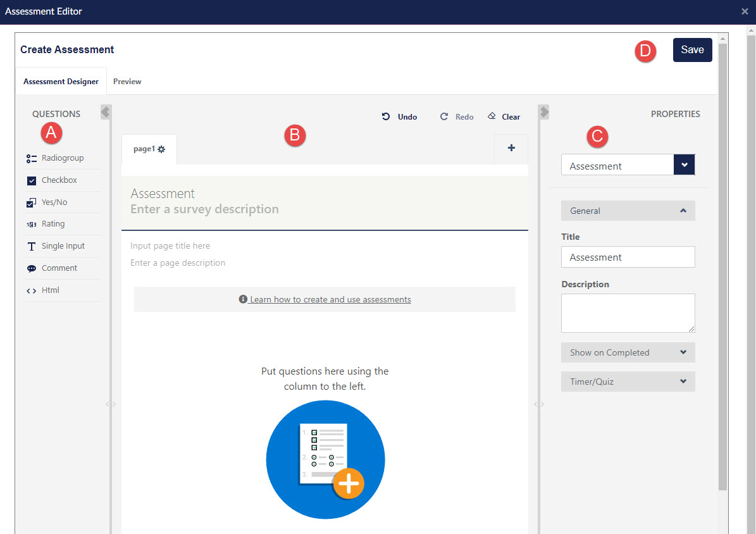Open page1 settings gear icon
This screenshot has height=534, width=756.
(161, 149)
